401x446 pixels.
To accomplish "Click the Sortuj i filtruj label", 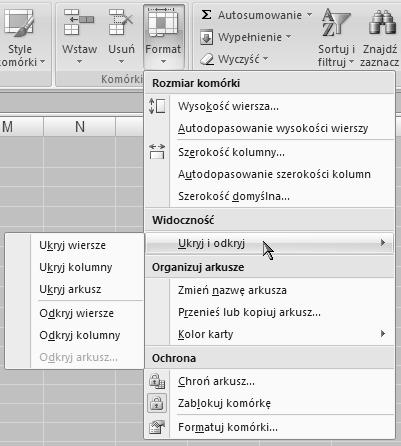I will coord(335,55).
